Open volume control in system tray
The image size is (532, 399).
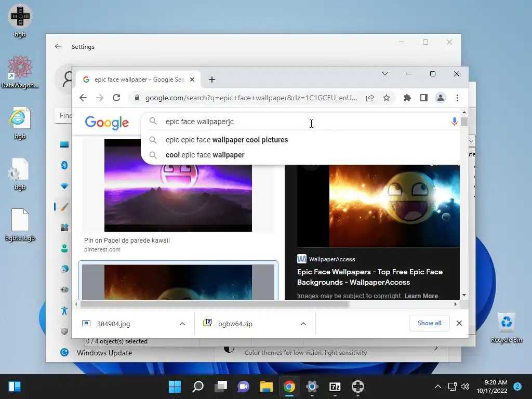[x=465, y=387]
